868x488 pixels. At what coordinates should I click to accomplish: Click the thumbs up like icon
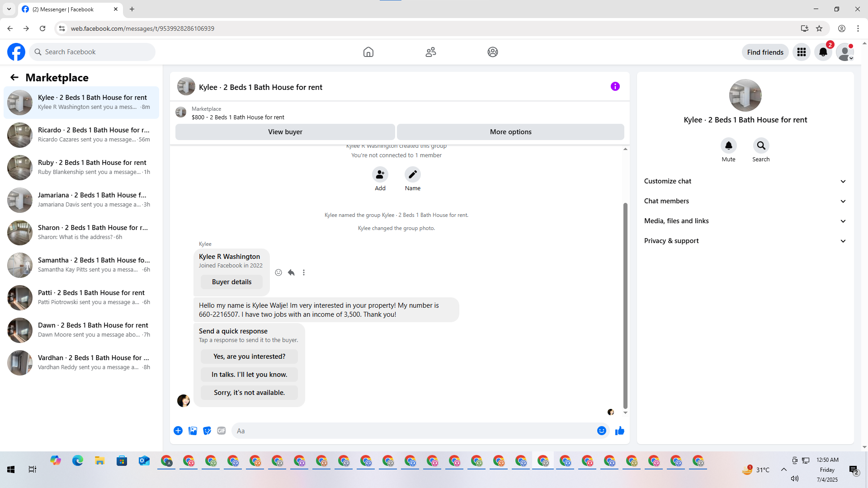(x=619, y=431)
